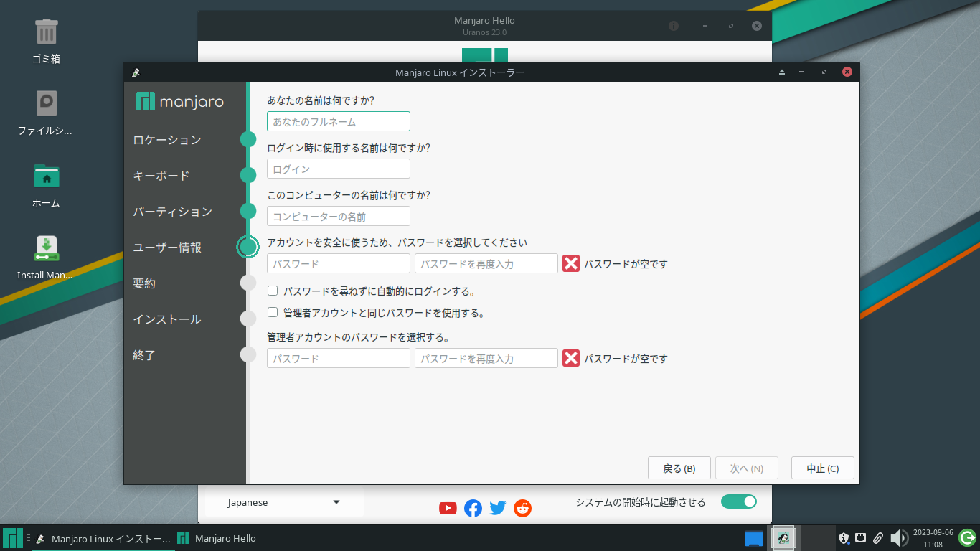Click the manjaro logo in installer sidebar
Screen dimensions: 980x551
point(180,102)
